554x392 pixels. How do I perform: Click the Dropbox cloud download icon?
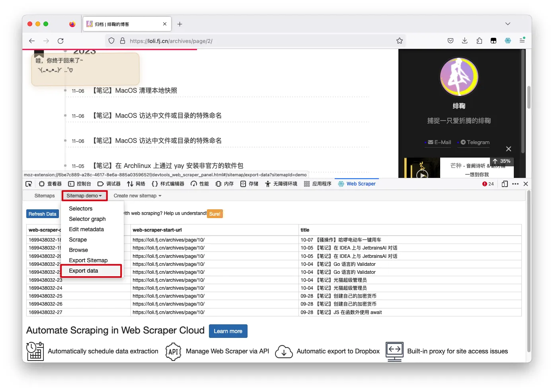pyautogui.click(x=284, y=351)
